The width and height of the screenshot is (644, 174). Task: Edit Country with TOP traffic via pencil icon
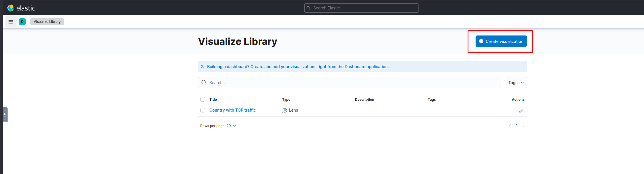point(521,110)
